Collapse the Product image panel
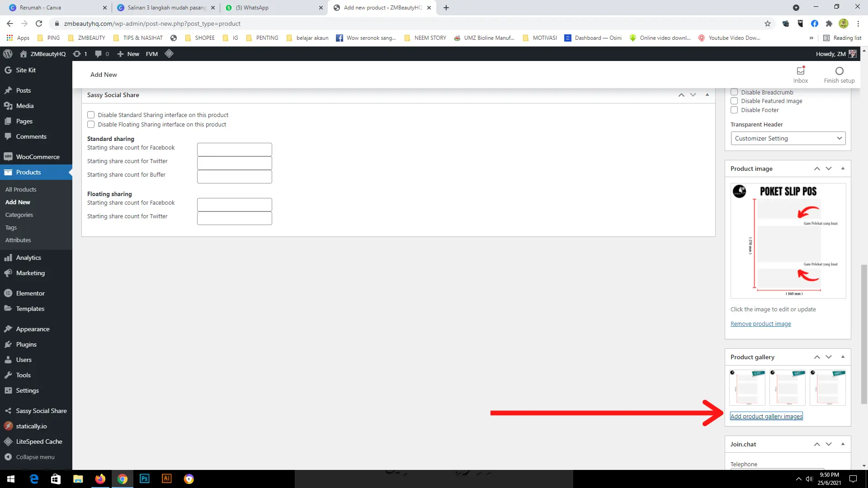The width and height of the screenshot is (868, 488). 843,169
